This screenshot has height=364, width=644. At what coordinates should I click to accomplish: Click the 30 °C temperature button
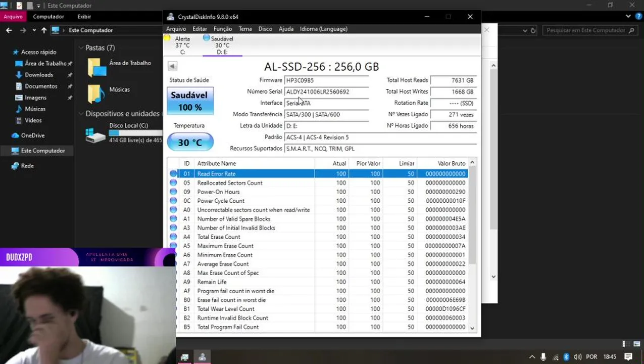pos(190,142)
